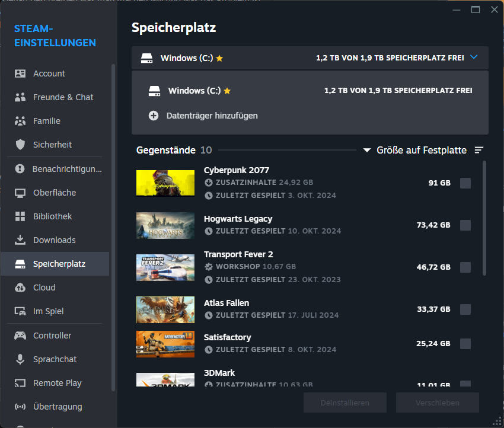This screenshot has height=428, width=504.
Task: Click the Familie group icon
Action: tap(20, 121)
